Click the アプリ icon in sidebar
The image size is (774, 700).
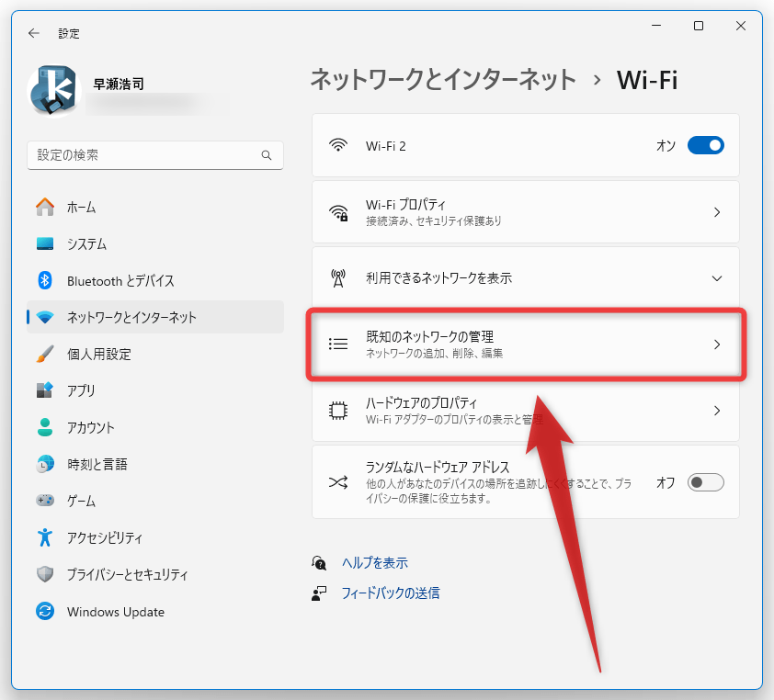point(45,390)
